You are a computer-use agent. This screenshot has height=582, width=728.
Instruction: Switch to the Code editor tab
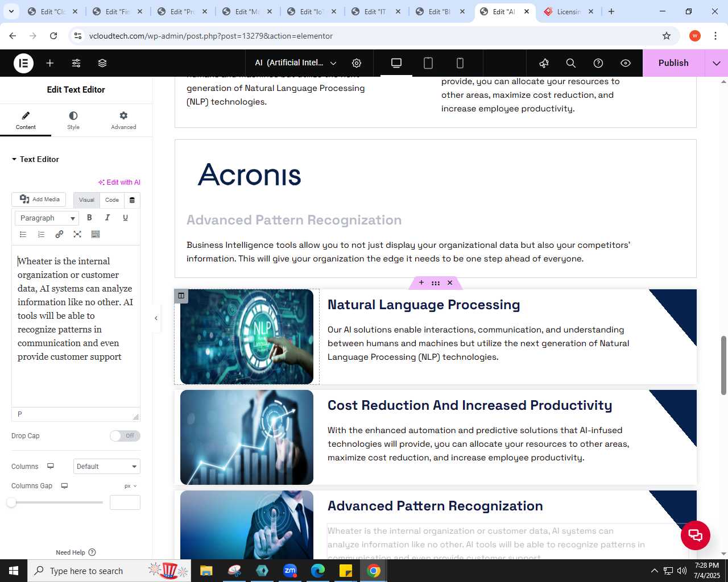[112, 200]
